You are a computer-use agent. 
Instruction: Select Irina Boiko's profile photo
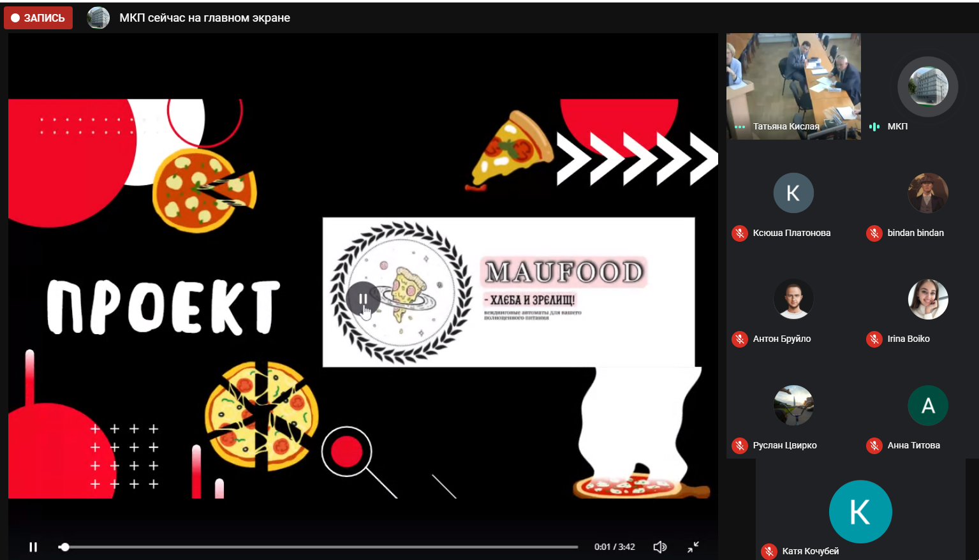point(927,299)
